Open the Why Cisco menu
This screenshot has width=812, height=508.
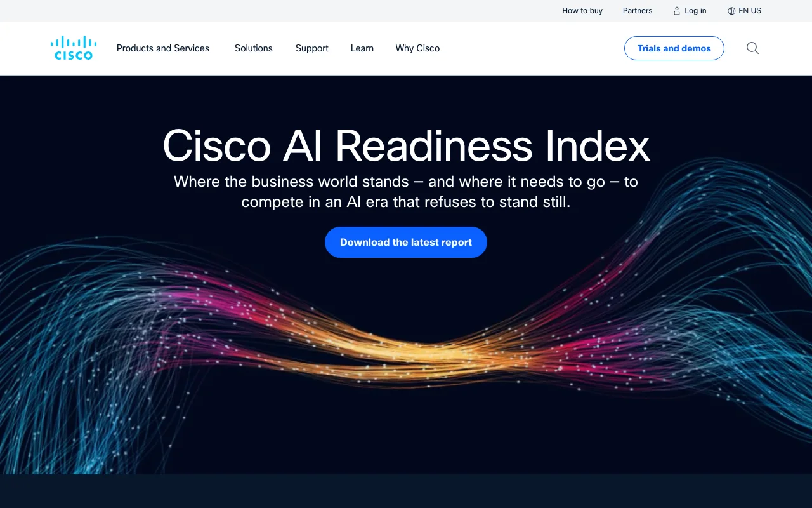(x=417, y=48)
